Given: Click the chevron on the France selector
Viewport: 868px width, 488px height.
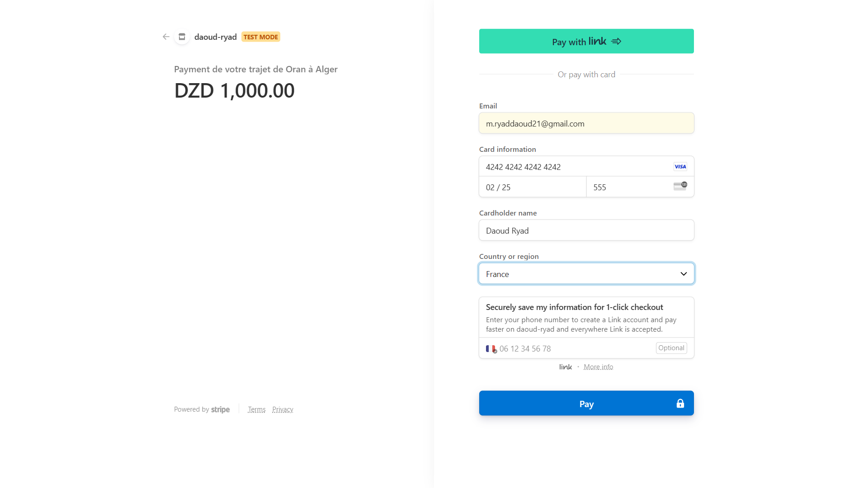Looking at the screenshot, I should coord(683,273).
